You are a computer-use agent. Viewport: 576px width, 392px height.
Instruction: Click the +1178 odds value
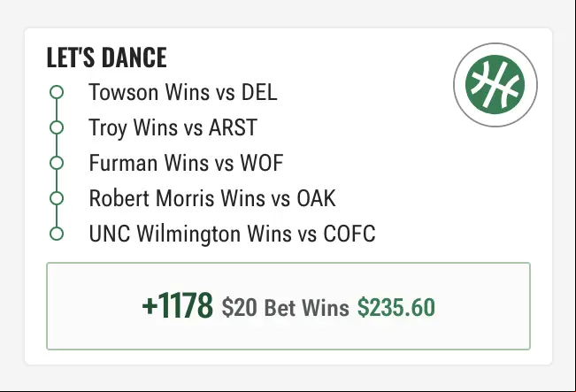[x=178, y=305]
